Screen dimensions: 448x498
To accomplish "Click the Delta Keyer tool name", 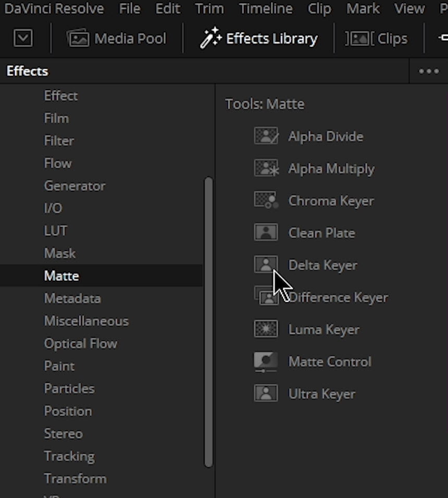I will 322,265.
